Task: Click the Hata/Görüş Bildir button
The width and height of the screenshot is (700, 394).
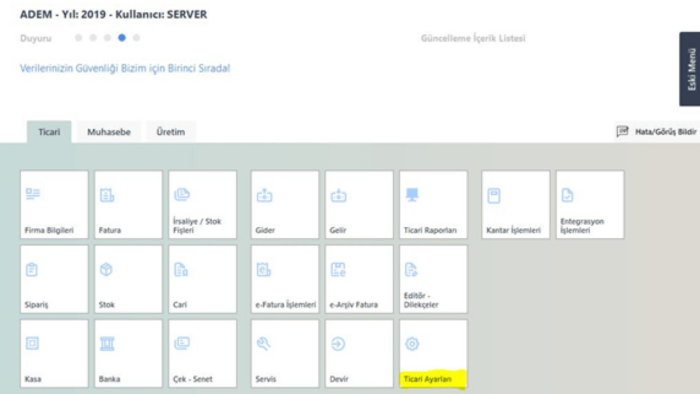Action: (x=656, y=132)
